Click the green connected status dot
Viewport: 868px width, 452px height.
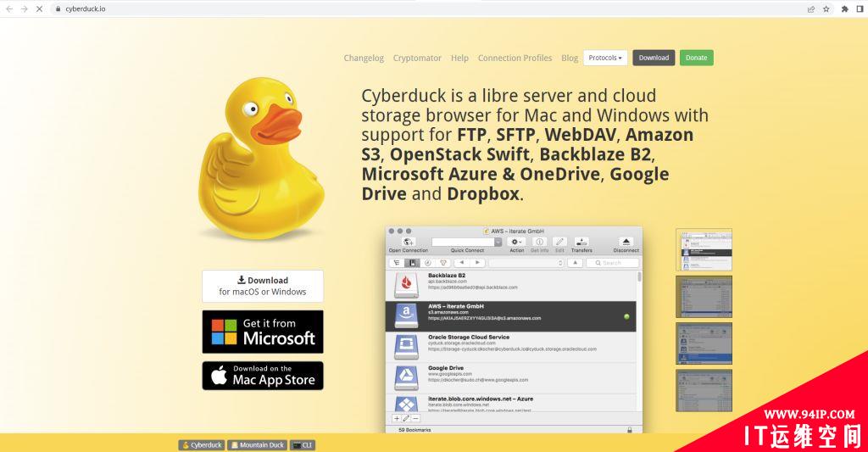click(x=626, y=317)
